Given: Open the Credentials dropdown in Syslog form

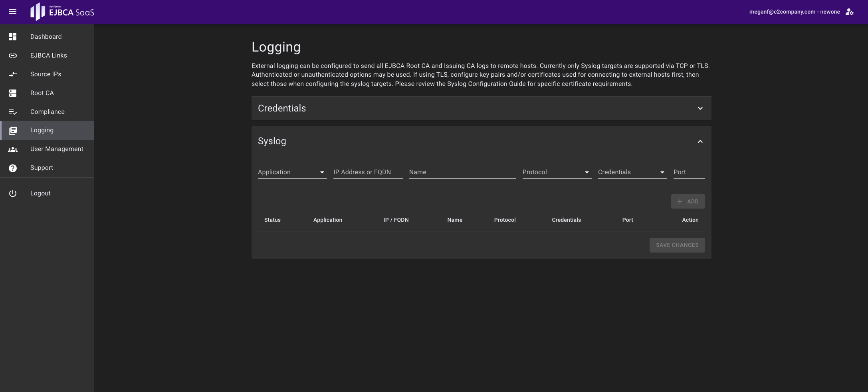Looking at the screenshot, I should pos(632,172).
